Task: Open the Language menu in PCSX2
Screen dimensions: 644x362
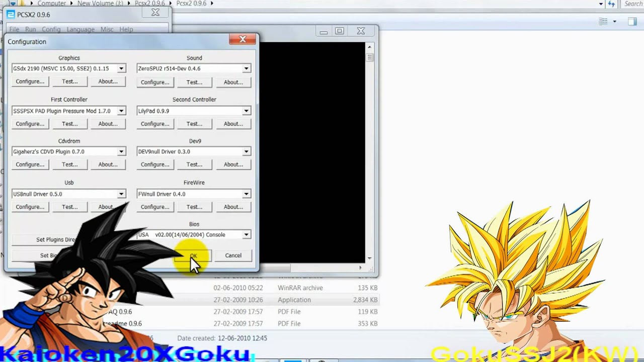Action: [80, 29]
